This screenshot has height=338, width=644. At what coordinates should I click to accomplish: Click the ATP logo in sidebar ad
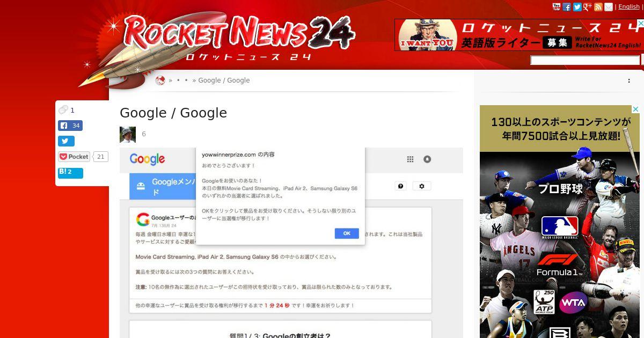click(x=544, y=302)
